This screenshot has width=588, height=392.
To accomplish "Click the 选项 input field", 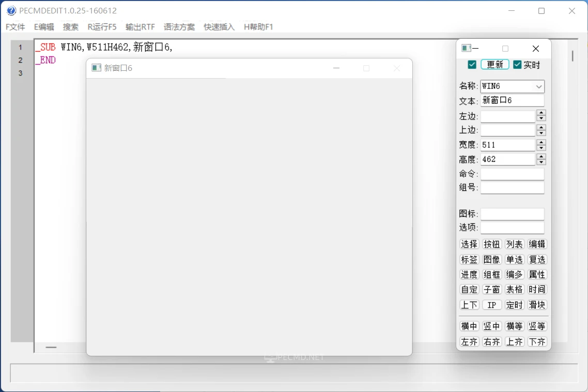I will [x=512, y=228].
